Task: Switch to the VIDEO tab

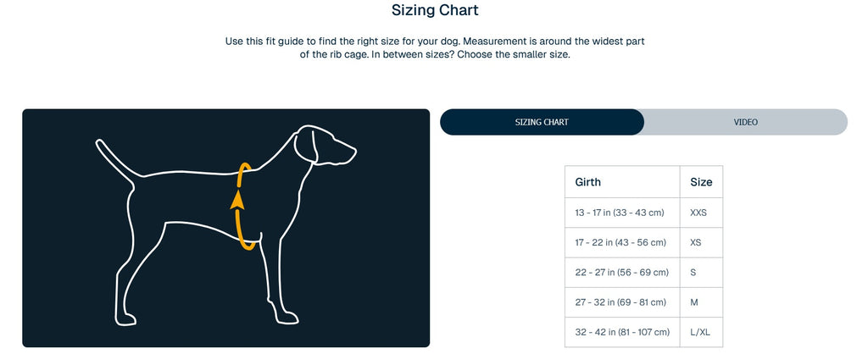Action: coord(745,122)
